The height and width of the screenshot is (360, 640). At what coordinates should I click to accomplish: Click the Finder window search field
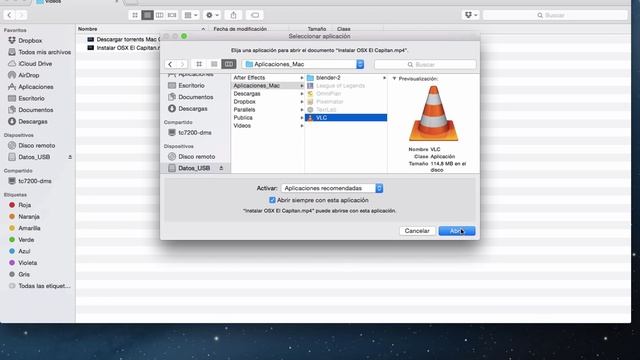pyautogui.click(x=555, y=15)
